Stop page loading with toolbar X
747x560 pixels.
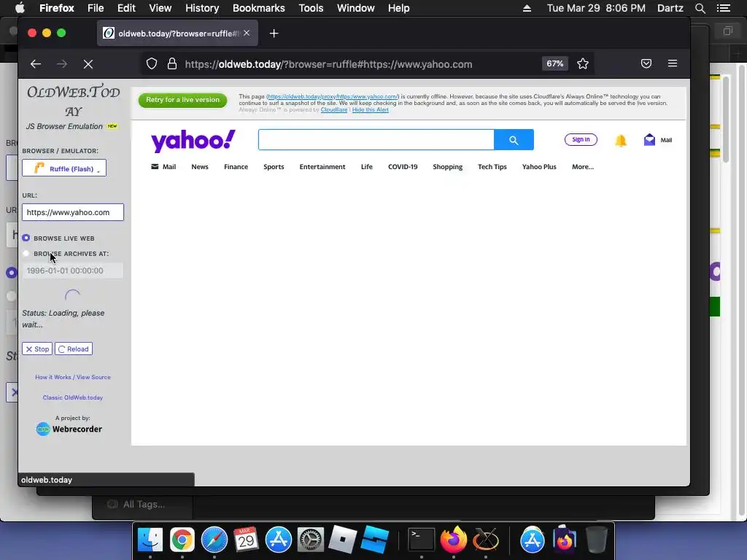click(x=88, y=64)
